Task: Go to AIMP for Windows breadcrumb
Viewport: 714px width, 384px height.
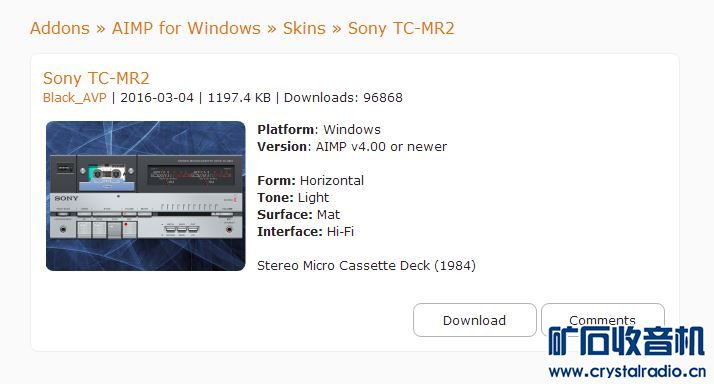Action: point(186,28)
